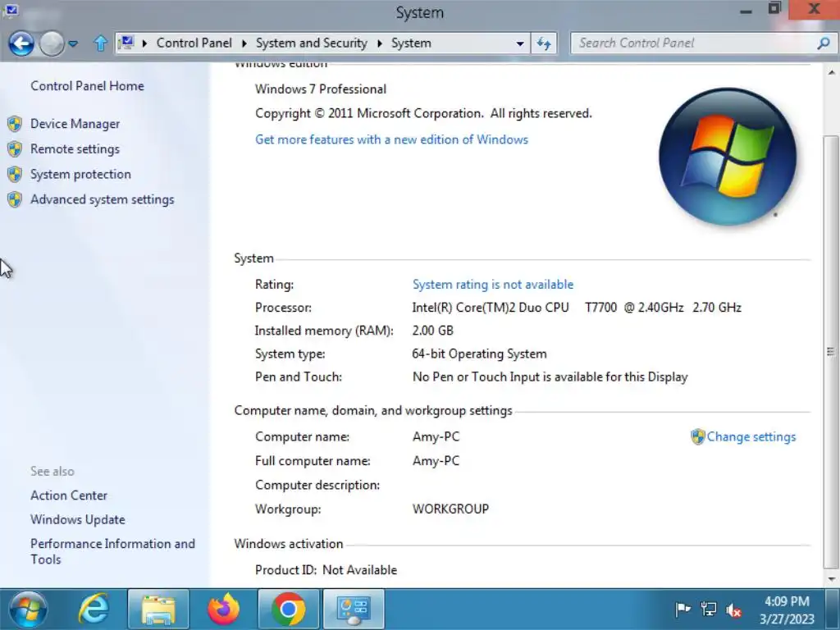
Task: Click the search magnifier icon
Action: click(824, 43)
